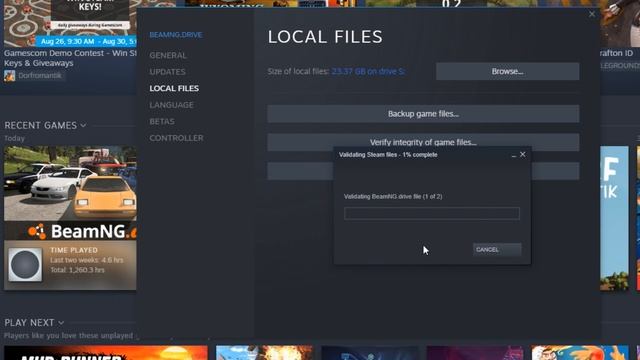The width and height of the screenshot is (640, 360).
Task: Open the BETAS properties tab
Action: [162, 122]
